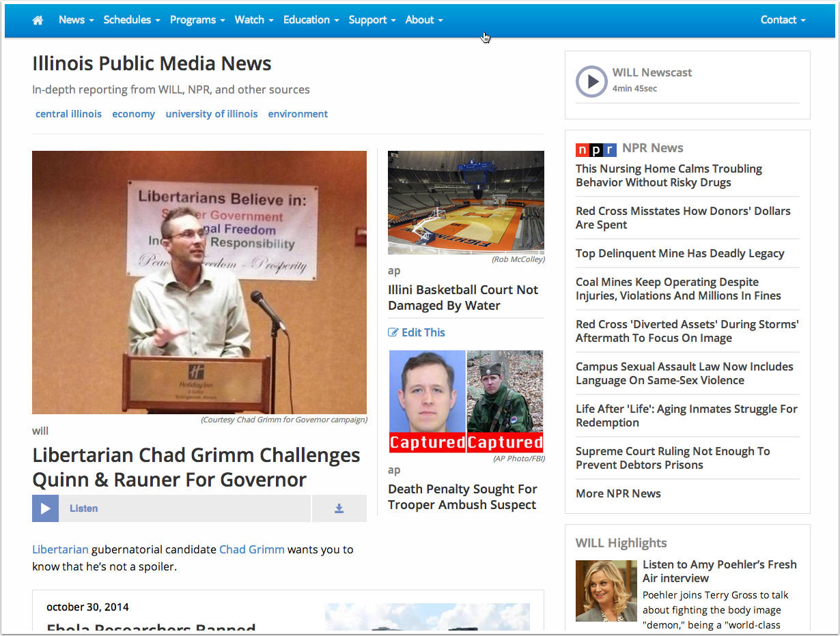Expand the Programs menu

tap(197, 20)
